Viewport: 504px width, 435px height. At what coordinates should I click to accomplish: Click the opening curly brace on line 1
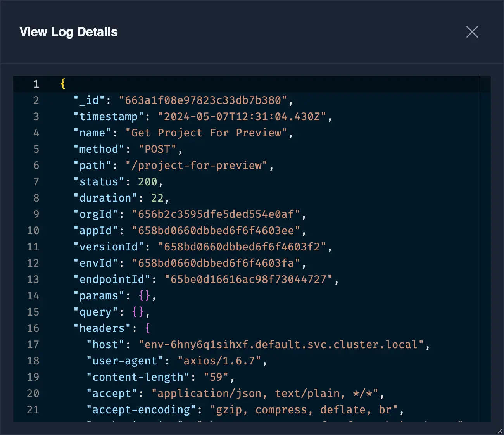(x=63, y=84)
